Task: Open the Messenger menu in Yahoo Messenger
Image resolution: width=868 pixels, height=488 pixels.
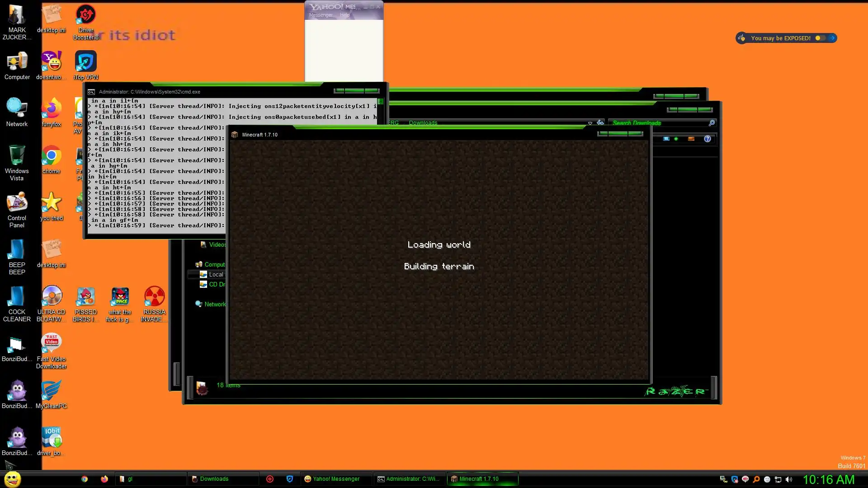Action: [321, 15]
